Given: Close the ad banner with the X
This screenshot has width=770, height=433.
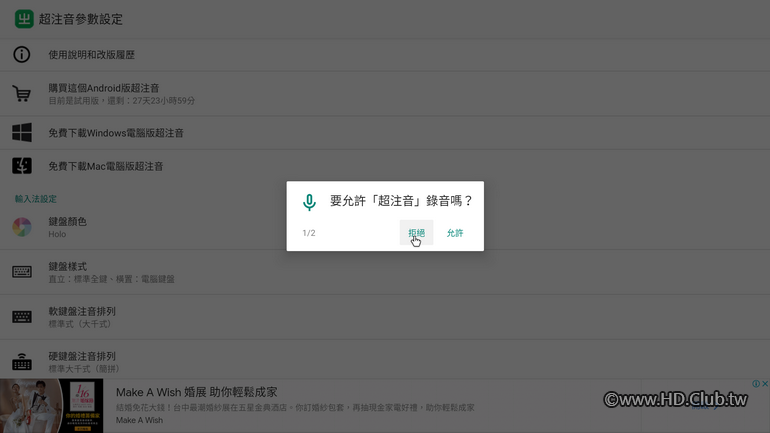Looking at the screenshot, I should pyautogui.click(x=765, y=383).
